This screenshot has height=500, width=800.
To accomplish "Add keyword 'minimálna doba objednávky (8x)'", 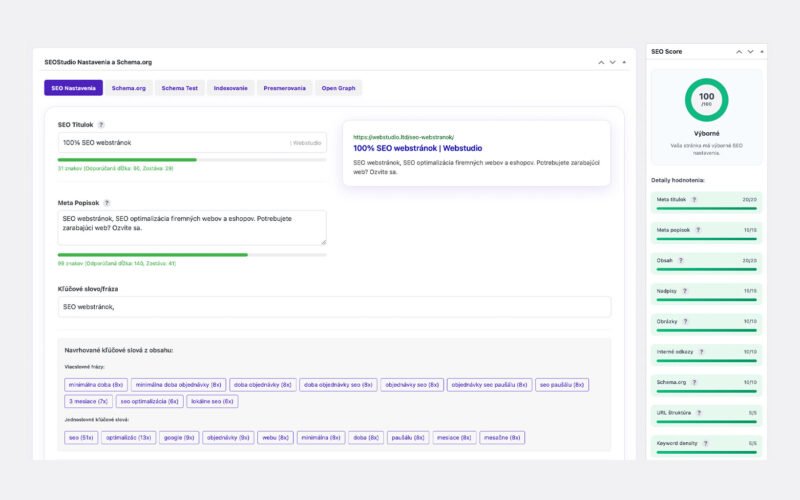I will tap(179, 385).
